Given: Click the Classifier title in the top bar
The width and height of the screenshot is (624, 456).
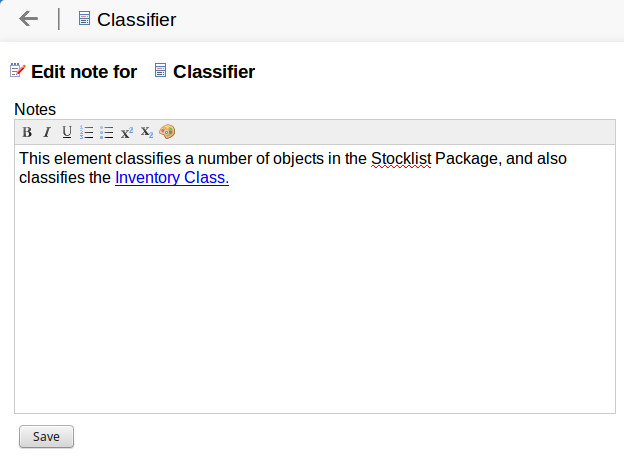Looking at the screenshot, I should (x=137, y=19).
